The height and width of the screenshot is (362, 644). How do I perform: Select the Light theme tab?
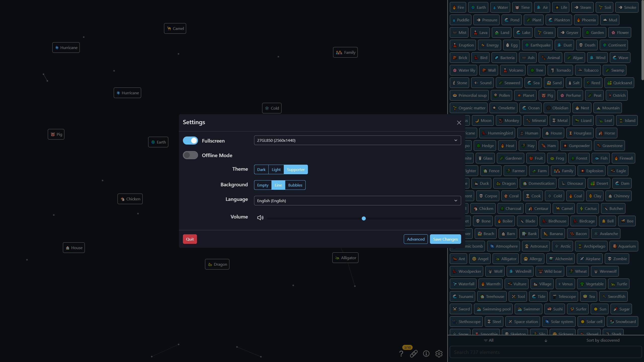[276, 169]
